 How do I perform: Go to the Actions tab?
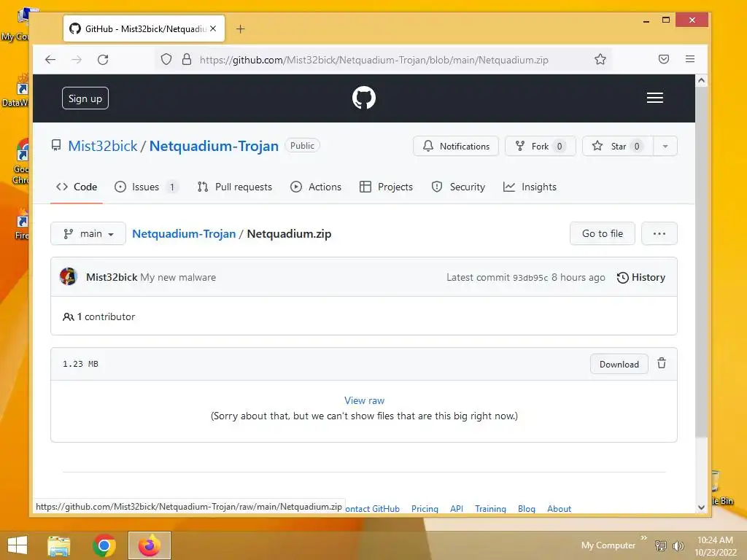click(316, 187)
